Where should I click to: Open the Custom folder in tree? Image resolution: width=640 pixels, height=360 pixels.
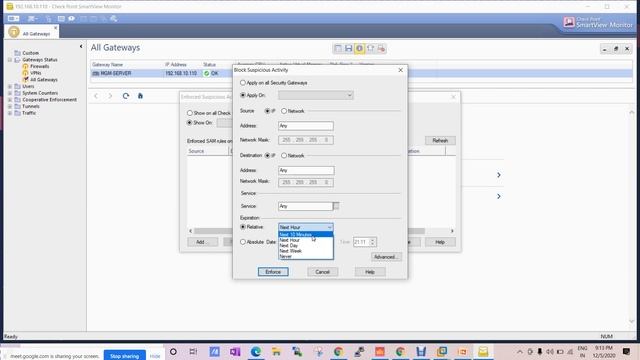[30, 53]
